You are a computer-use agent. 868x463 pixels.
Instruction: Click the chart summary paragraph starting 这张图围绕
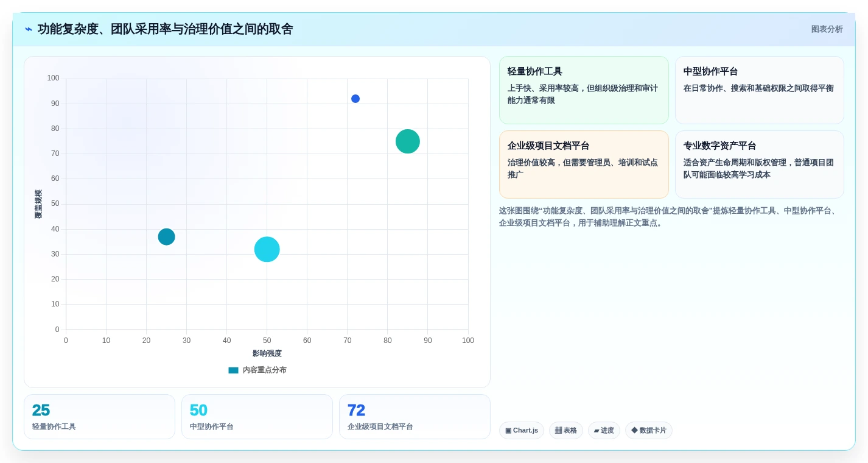pyautogui.click(x=671, y=217)
